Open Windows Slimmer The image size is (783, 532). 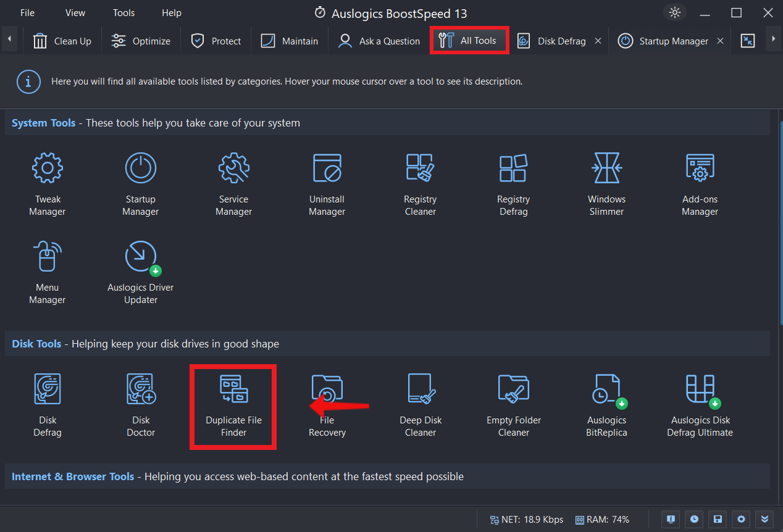(606, 185)
